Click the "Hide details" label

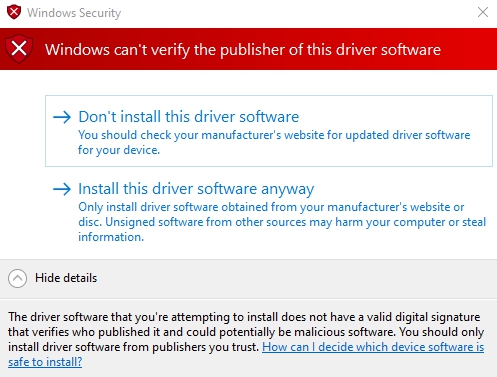tap(66, 278)
